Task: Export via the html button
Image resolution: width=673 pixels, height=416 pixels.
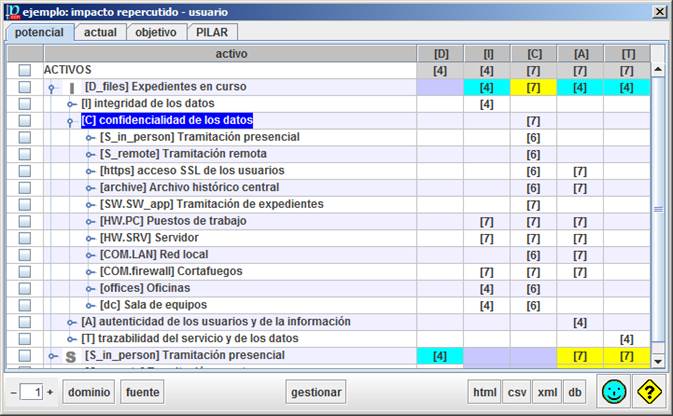Action: coord(484,393)
